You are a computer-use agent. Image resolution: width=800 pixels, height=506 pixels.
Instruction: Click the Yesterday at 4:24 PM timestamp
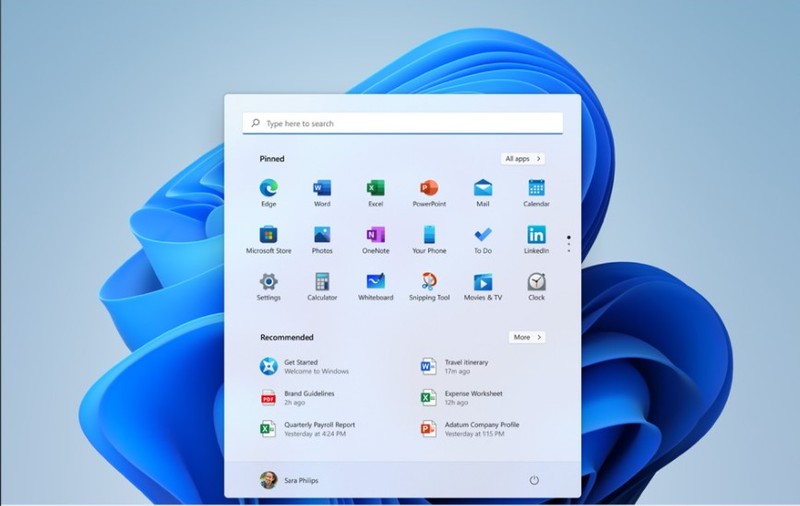pyautogui.click(x=315, y=434)
